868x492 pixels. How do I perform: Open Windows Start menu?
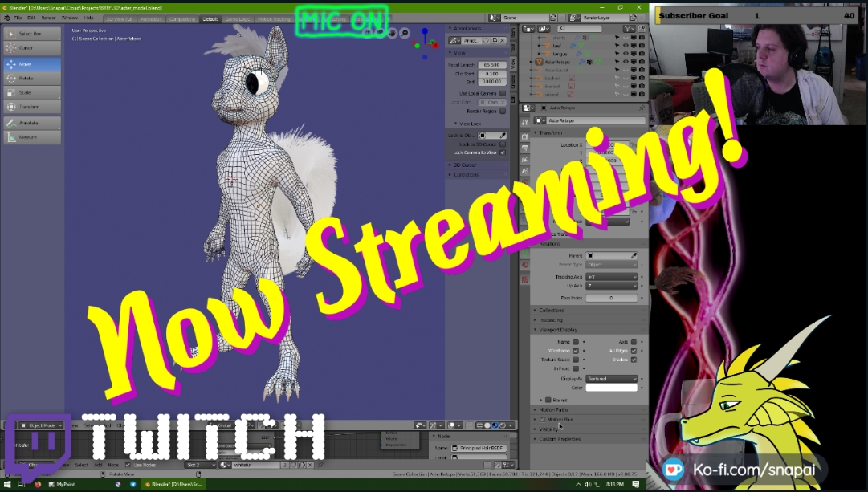(7, 484)
